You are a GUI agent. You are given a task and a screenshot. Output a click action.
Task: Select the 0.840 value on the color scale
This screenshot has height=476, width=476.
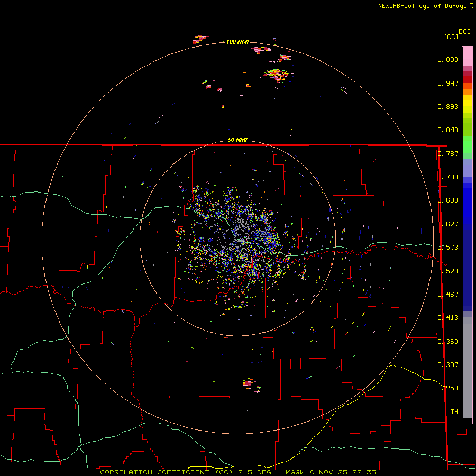(448, 130)
